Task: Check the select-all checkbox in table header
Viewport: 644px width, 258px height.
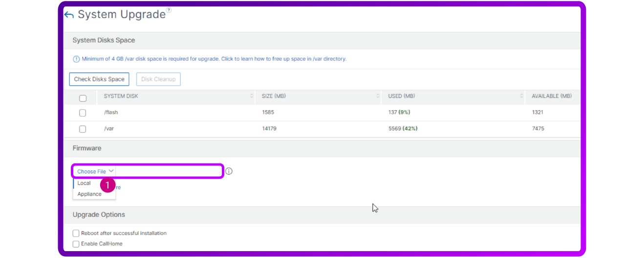Action: point(83,98)
